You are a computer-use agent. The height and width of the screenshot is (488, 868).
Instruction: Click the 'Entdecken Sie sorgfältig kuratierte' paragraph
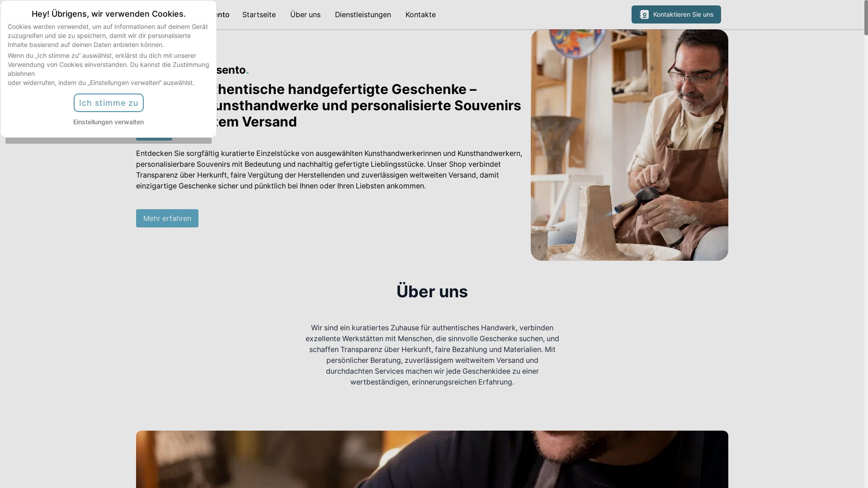329,169
